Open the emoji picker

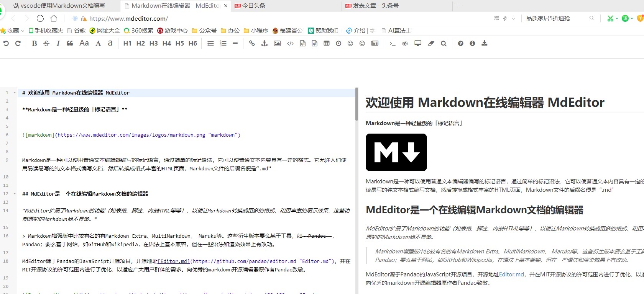(x=350, y=44)
